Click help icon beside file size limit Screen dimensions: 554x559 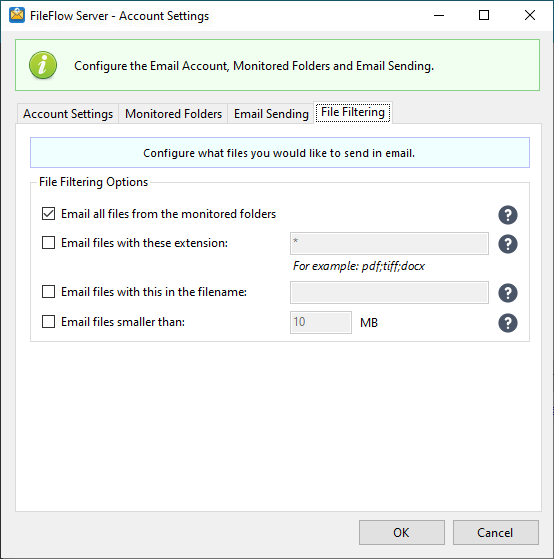(508, 323)
